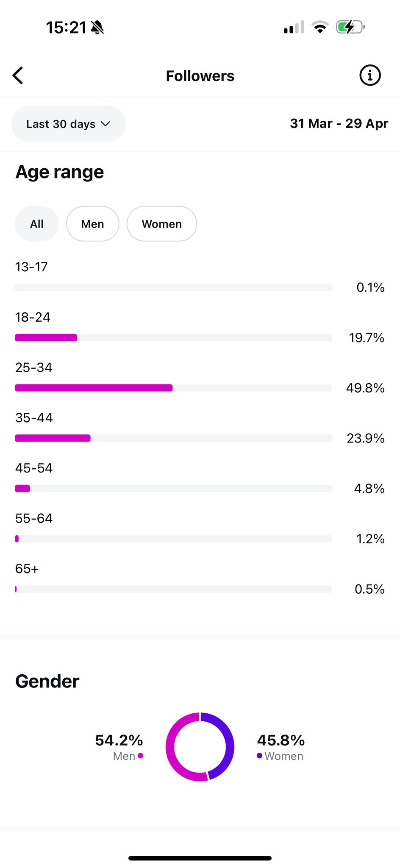
Task: Tap the chevron beside Last 30 days
Action: pyautogui.click(x=106, y=124)
